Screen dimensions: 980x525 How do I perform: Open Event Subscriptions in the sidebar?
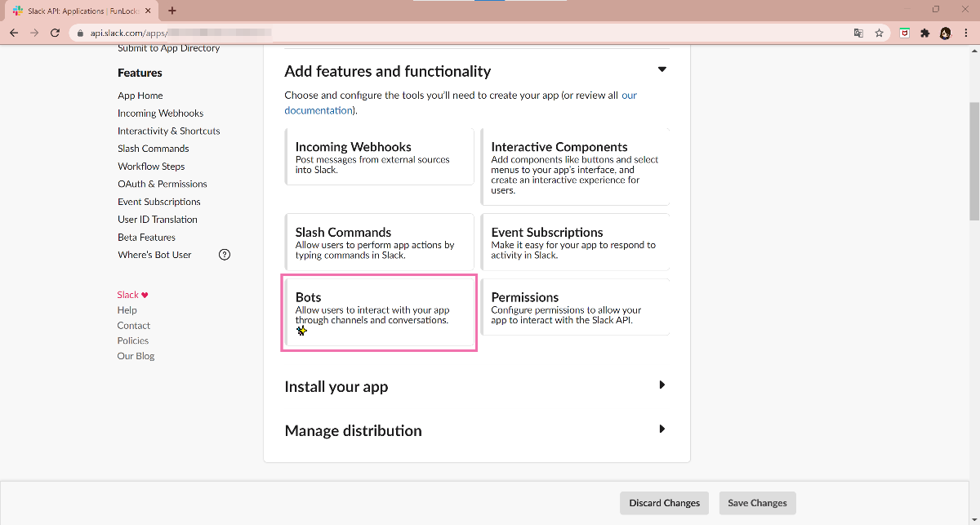pos(158,202)
